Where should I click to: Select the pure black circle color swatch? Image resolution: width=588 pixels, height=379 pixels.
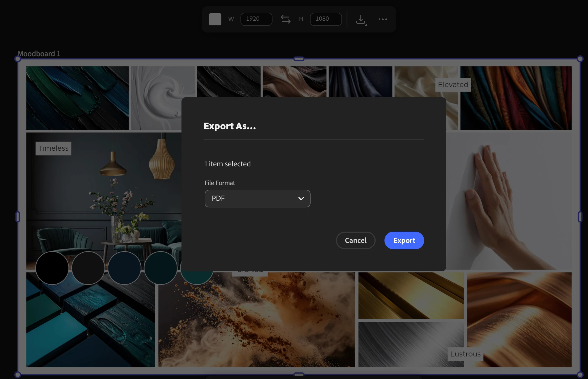point(52,268)
